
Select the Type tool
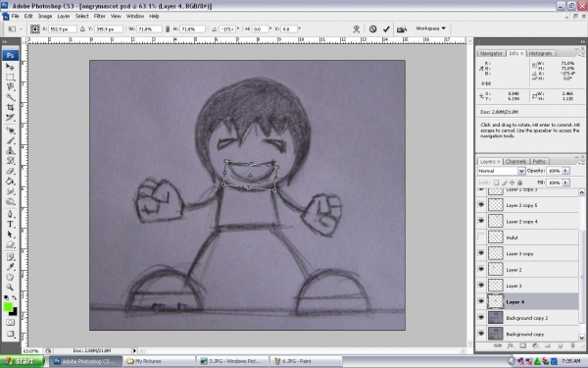(10, 225)
